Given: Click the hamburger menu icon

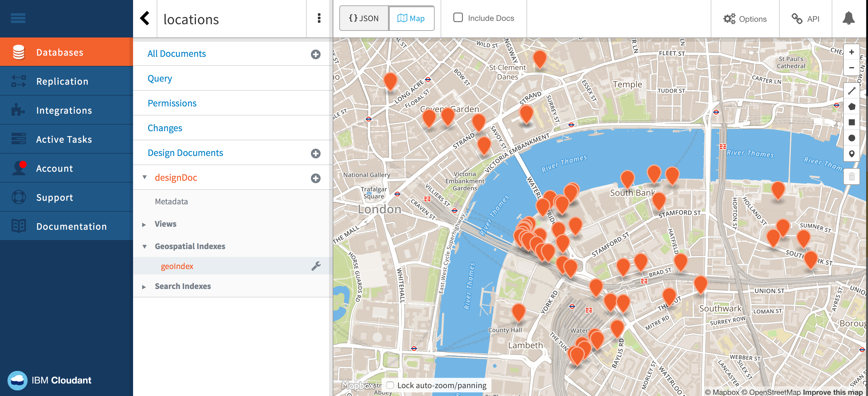Looking at the screenshot, I should [x=18, y=18].
